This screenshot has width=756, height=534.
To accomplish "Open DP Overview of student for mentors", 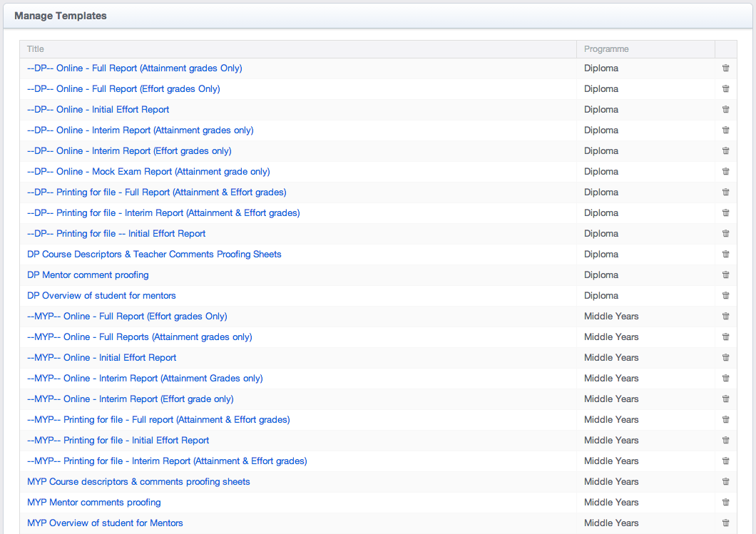I will pyautogui.click(x=101, y=296).
